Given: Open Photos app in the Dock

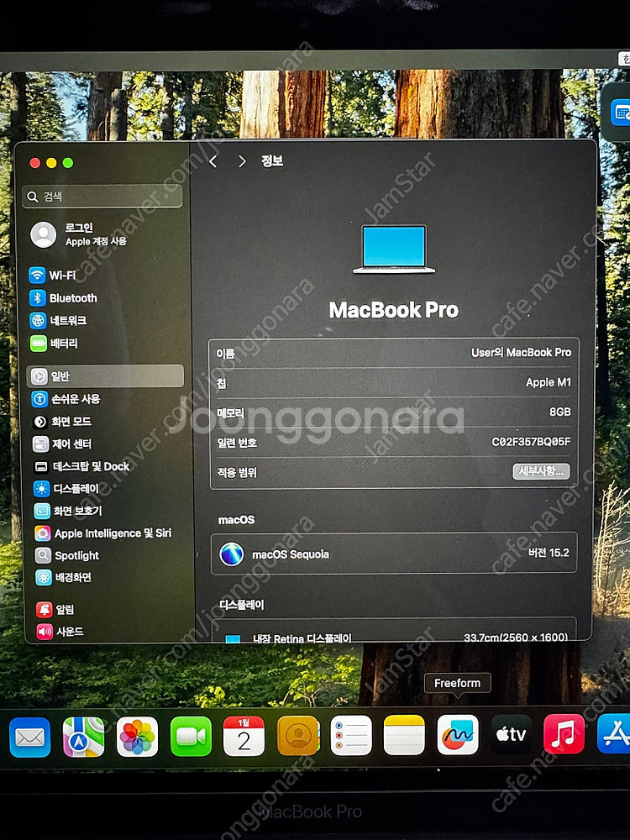Looking at the screenshot, I should tap(137, 738).
